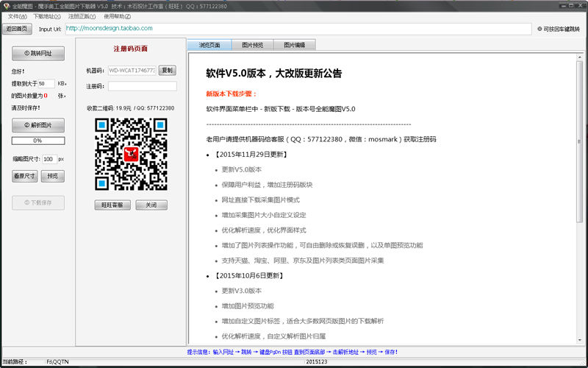Open the 注册正版 menu
588x368 pixels.
tap(81, 16)
